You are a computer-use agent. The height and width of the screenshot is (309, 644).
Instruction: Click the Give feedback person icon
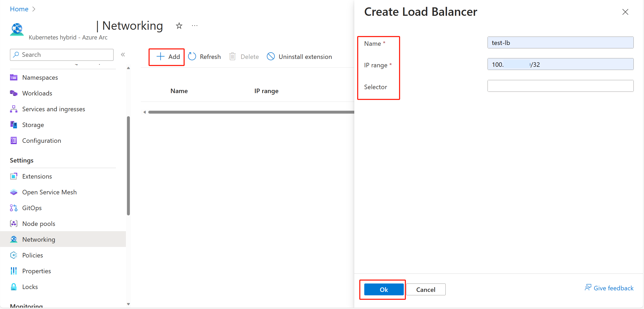[x=588, y=287]
